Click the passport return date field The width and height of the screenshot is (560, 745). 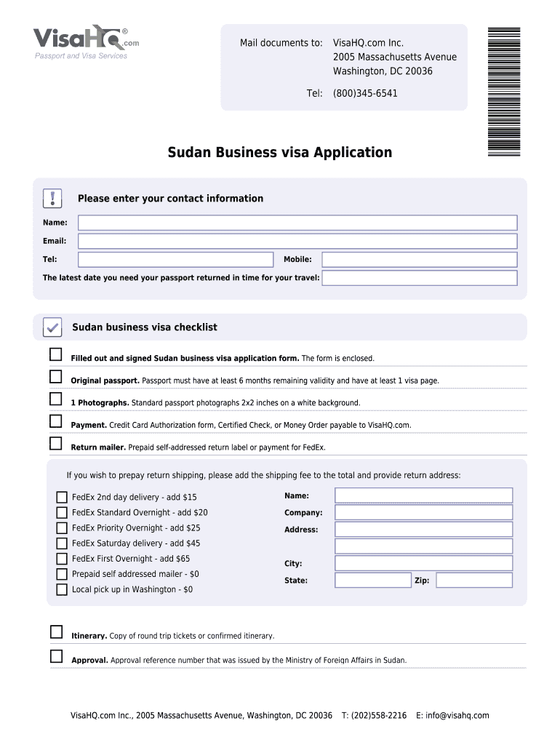point(419,278)
